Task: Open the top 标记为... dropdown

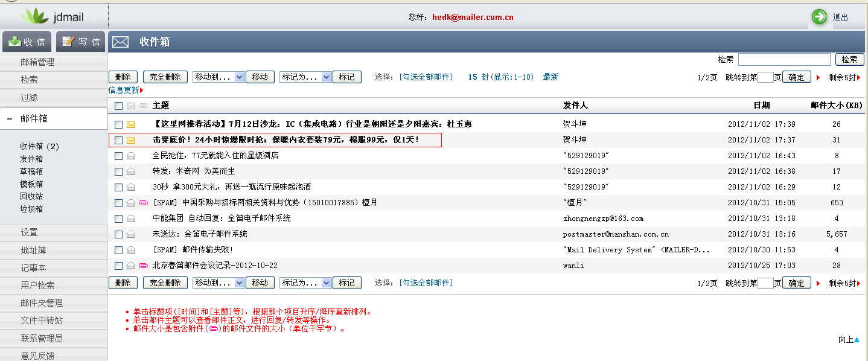Action: pos(305,77)
